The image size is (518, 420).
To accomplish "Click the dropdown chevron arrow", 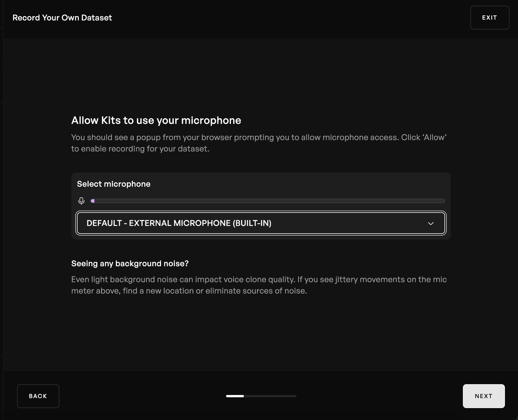I will pyautogui.click(x=431, y=223).
